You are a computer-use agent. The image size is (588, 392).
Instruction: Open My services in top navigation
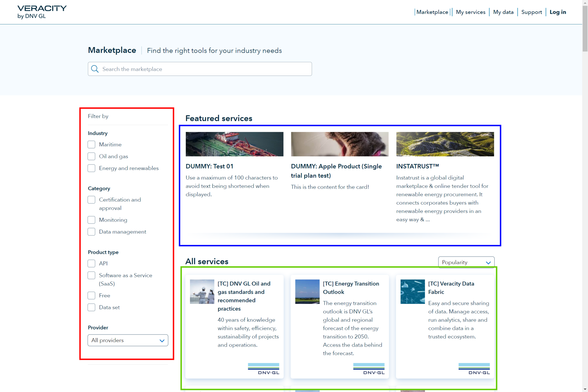click(470, 12)
